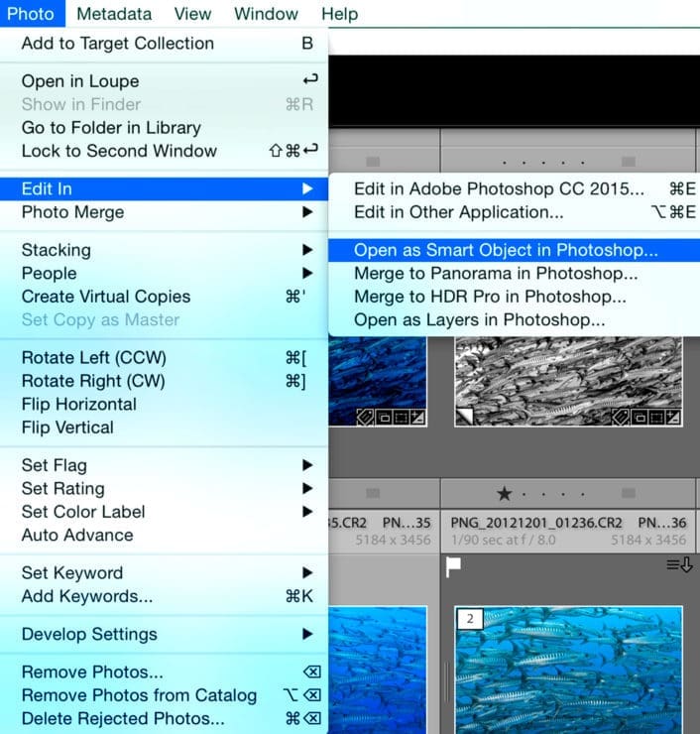Click the sort arrow icon above blue thumbnail
The width and height of the screenshot is (700, 734).
(x=680, y=565)
